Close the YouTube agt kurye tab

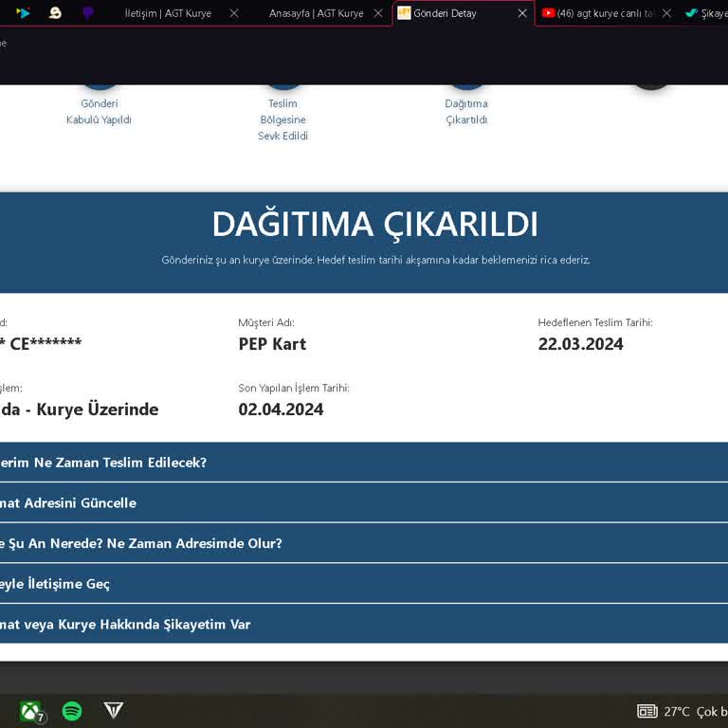pyautogui.click(x=666, y=13)
